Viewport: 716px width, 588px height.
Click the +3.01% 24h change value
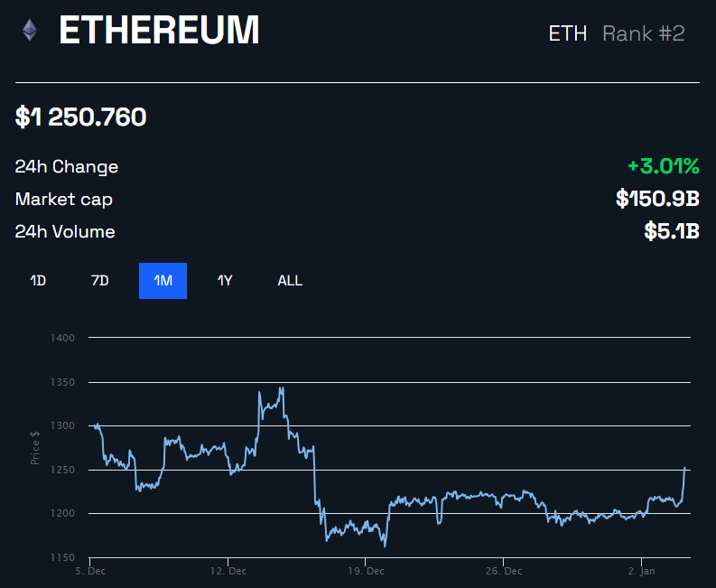coord(664,166)
